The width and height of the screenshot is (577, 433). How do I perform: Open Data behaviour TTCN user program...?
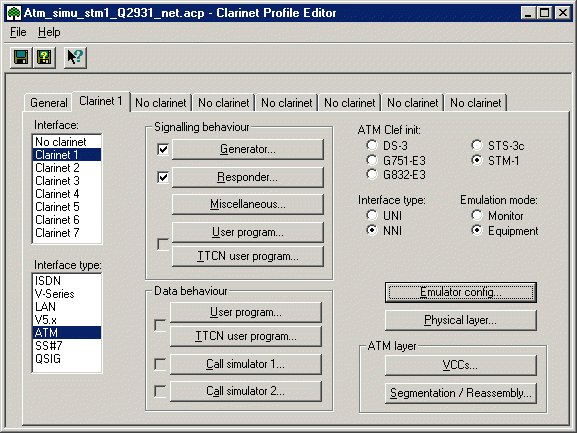pos(246,336)
